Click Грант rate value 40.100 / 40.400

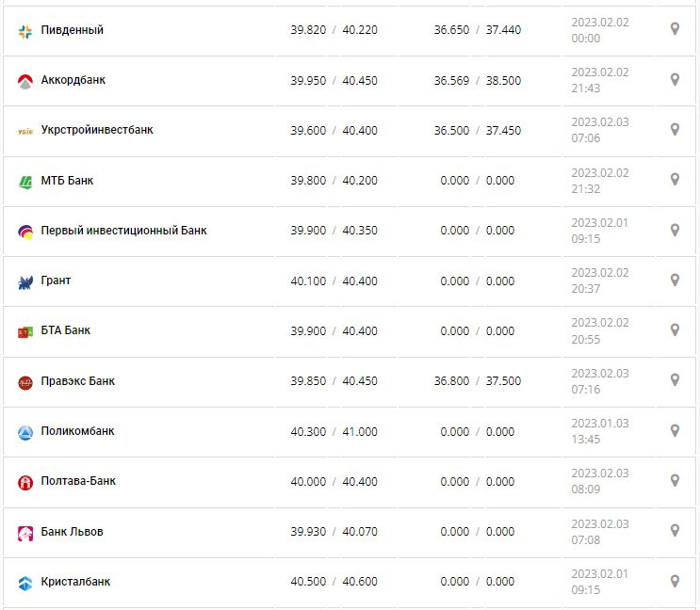(x=334, y=281)
